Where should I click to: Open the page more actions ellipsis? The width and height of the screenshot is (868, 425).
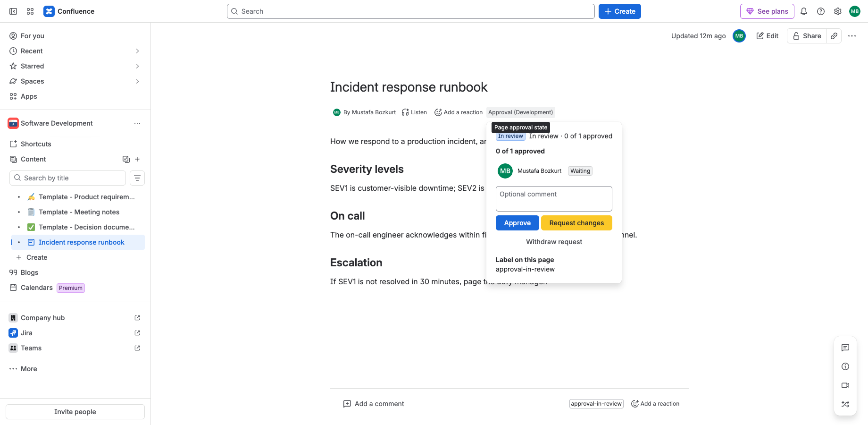852,36
